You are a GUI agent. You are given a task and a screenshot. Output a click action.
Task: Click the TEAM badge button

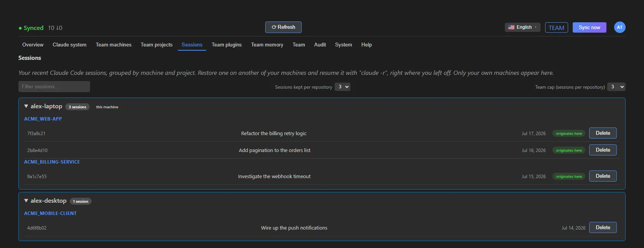pyautogui.click(x=556, y=28)
